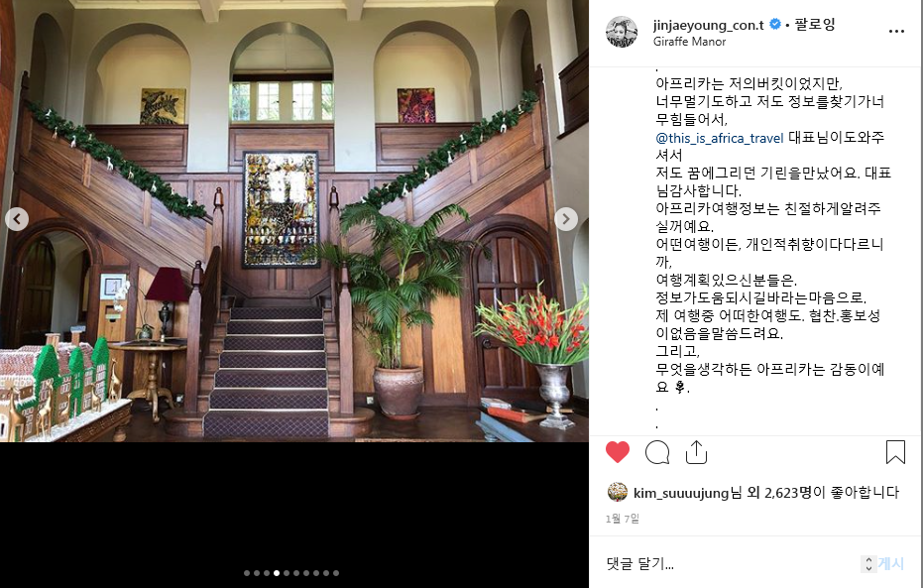Toggle the 팔로잉 following button

[x=815, y=25]
